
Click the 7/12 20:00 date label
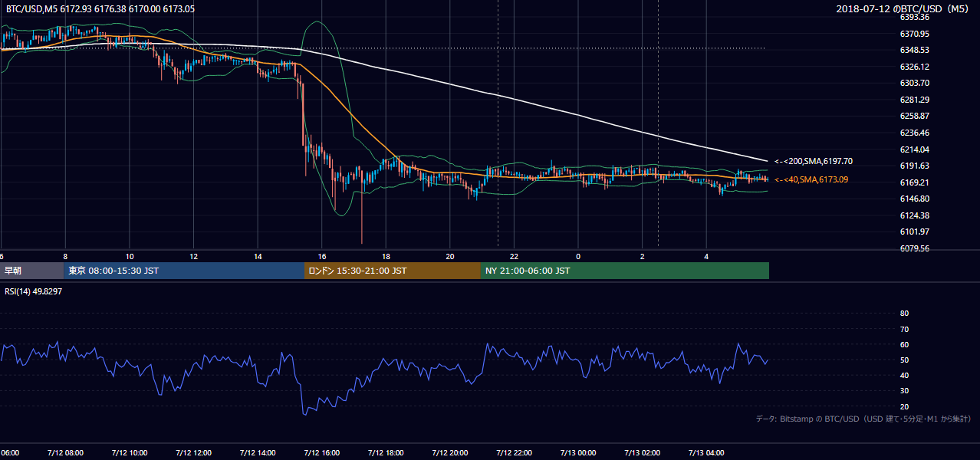pos(449,453)
